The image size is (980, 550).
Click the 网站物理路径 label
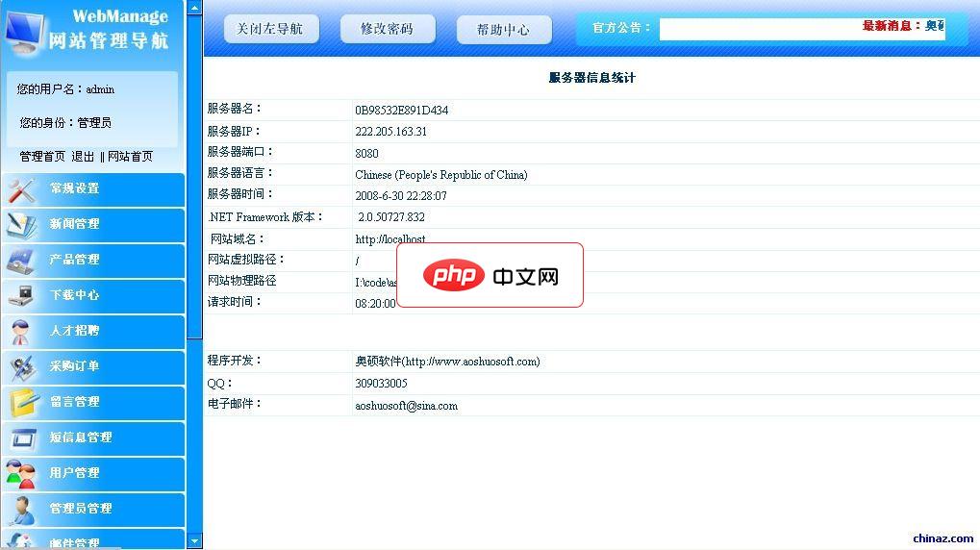click(242, 281)
